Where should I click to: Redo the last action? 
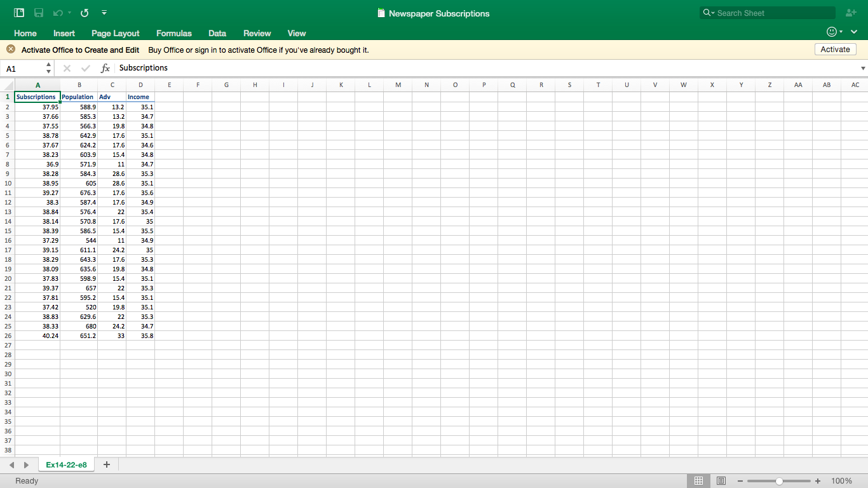84,13
